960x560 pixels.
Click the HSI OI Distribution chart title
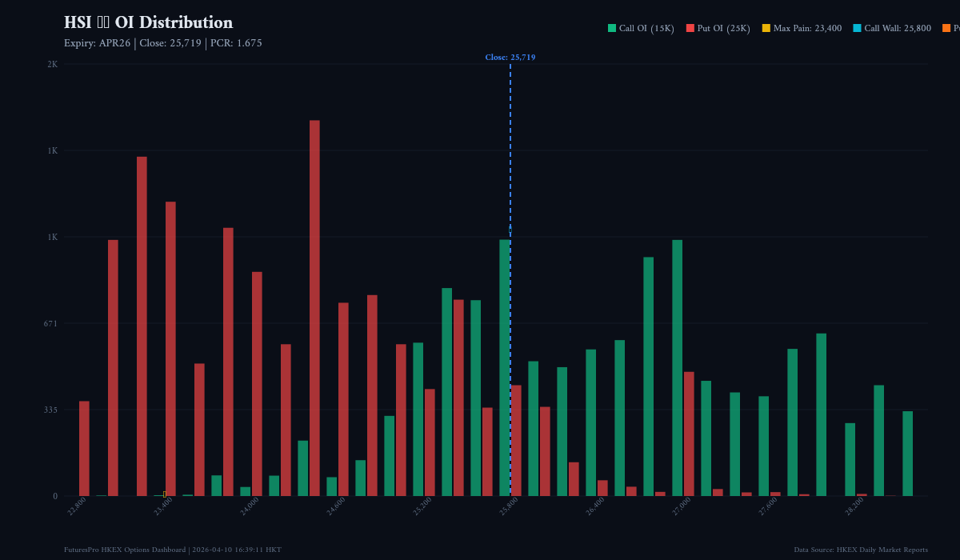click(148, 22)
